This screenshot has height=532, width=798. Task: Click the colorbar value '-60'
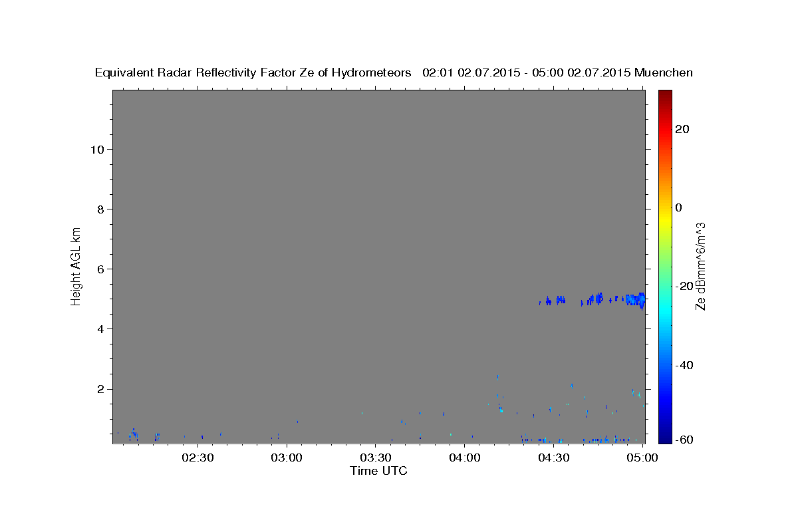point(684,440)
